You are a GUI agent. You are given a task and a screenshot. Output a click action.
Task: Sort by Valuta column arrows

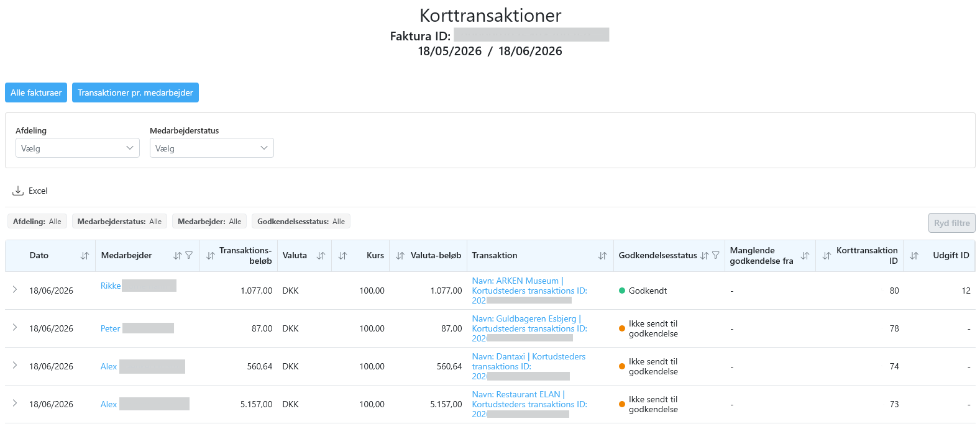point(321,256)
